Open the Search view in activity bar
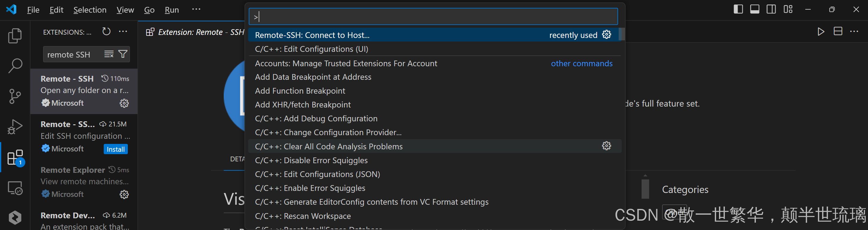 click(x=15, y=66)
